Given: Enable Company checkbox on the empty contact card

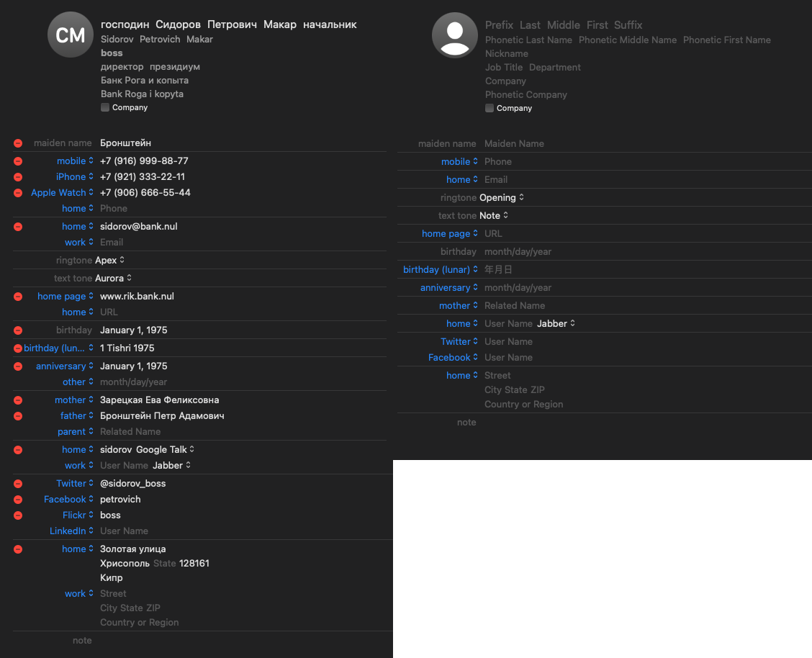Looking at the screenshot, I should click(490, 108).
